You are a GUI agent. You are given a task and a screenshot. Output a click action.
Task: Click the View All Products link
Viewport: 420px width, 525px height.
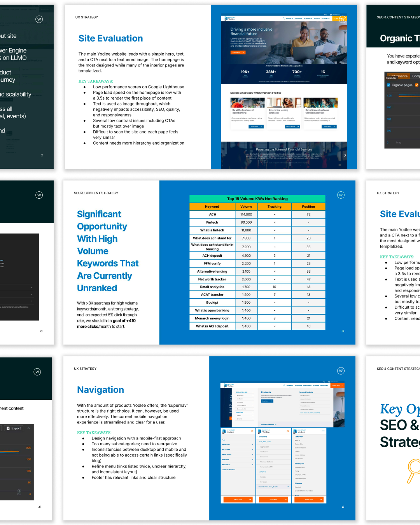click(269, 424)
